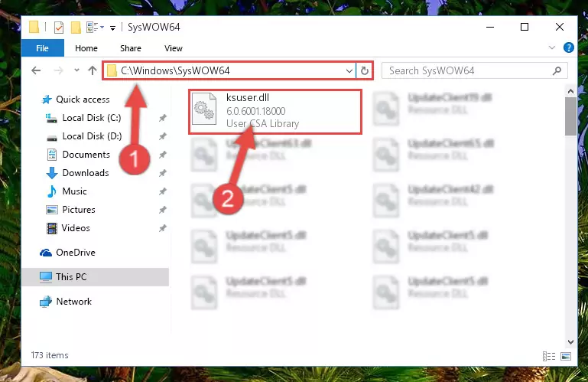Select Network in navigation pane
This screenshot has height=382, width=588.
point(66,302)
